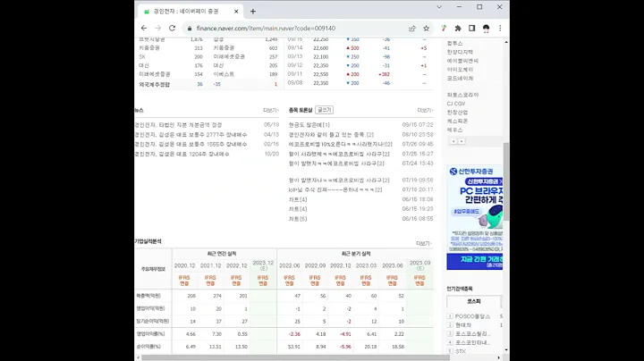Click the blue ad button below the banner
644x361 pixels.
coord(474,261)
